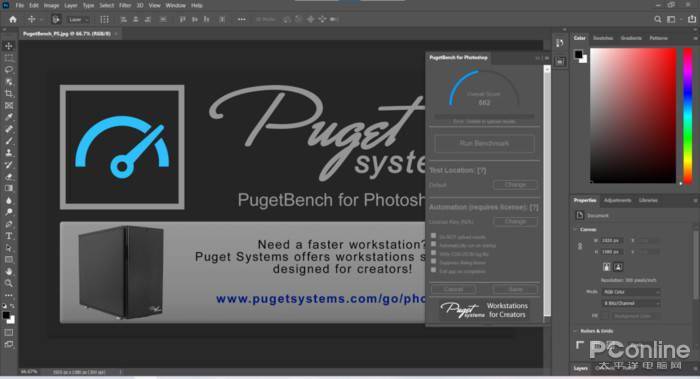The height and width of the screenshot is (379, 700).
Task: Click the rainbow hue slider strip
Action: point(688,115)
